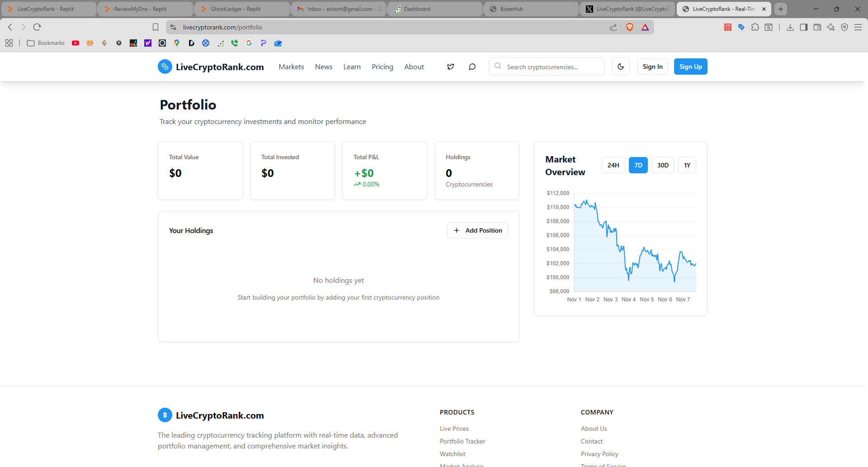Click the chat bubble icon in header
This screenshot has width=868, height=467.
(x=472, y=67)
